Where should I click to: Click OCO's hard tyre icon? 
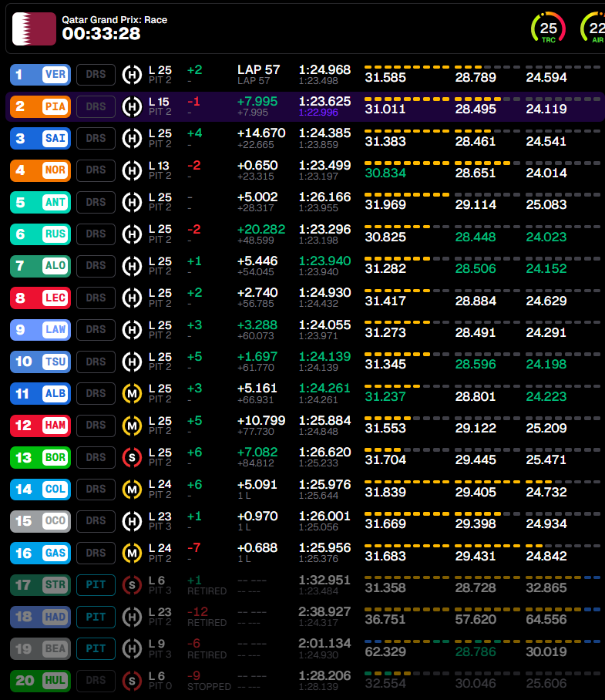coord(132,521)
